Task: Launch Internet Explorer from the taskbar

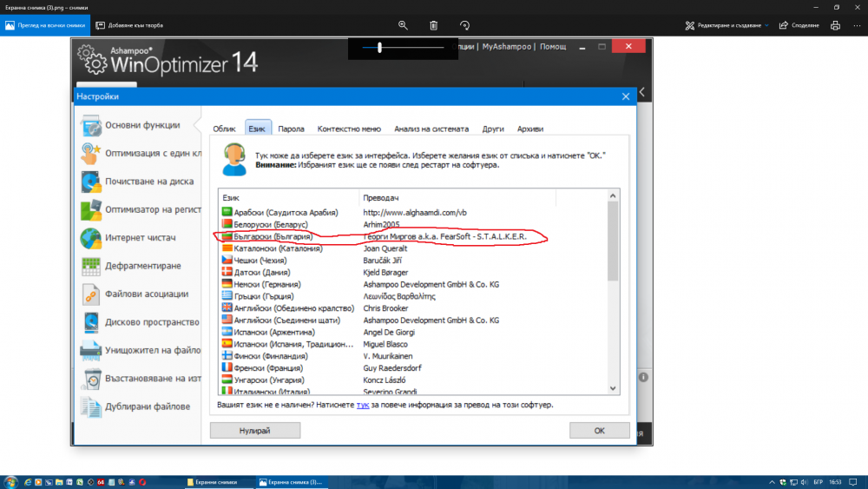Action: coord(28,482)
